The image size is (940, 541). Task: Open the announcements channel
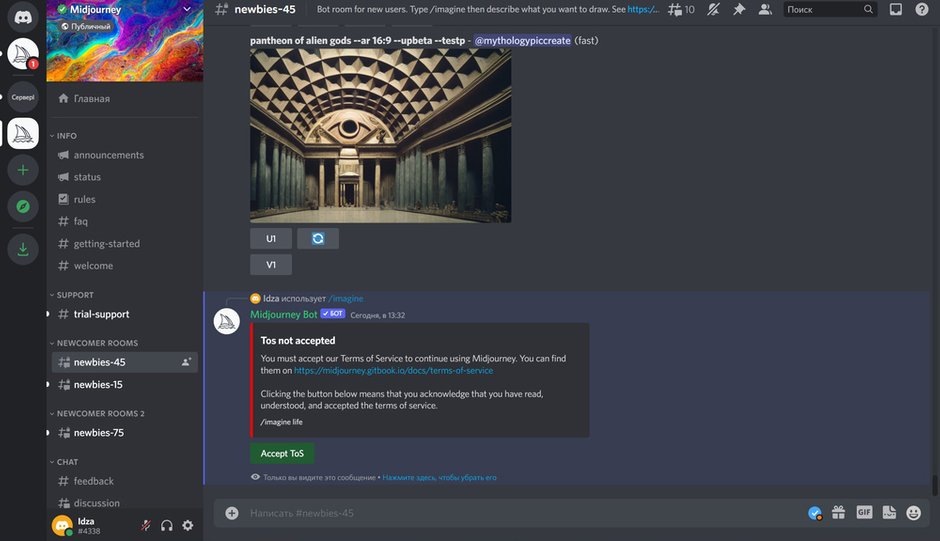[125, 155]
